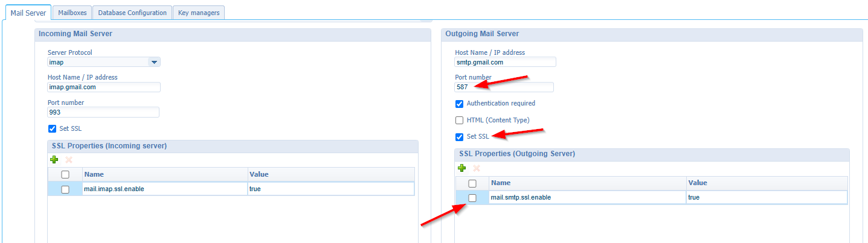Click the Incoming Mail Server panel title

[x=75, y=34]
